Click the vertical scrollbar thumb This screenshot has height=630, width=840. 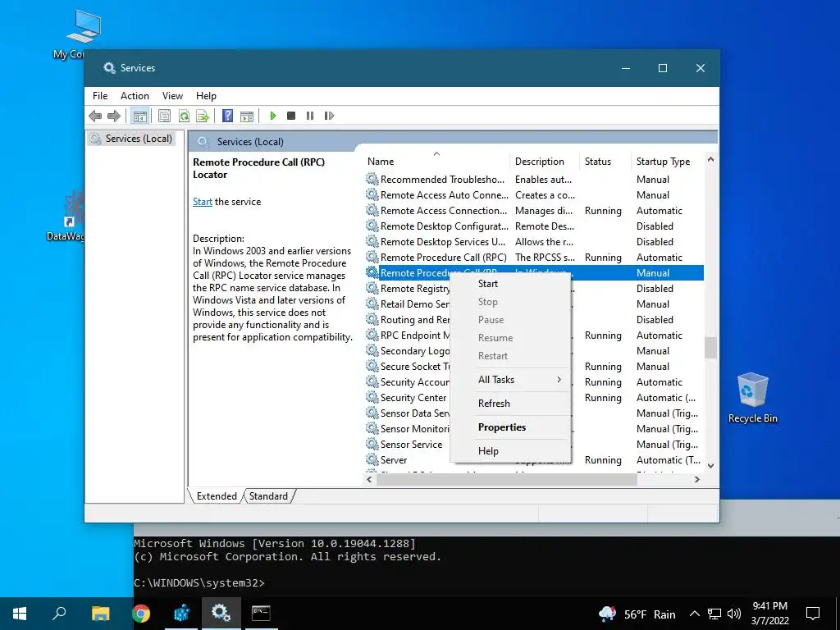711,347
